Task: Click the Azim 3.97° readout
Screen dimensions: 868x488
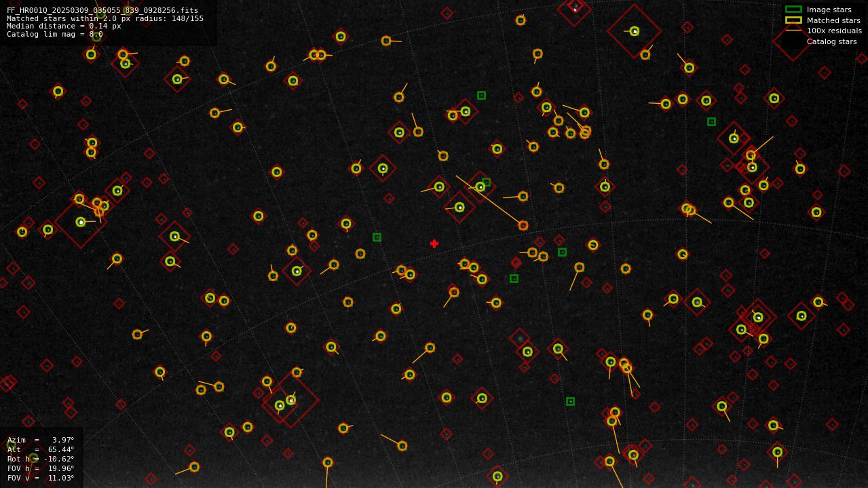Action: [41, 440]
